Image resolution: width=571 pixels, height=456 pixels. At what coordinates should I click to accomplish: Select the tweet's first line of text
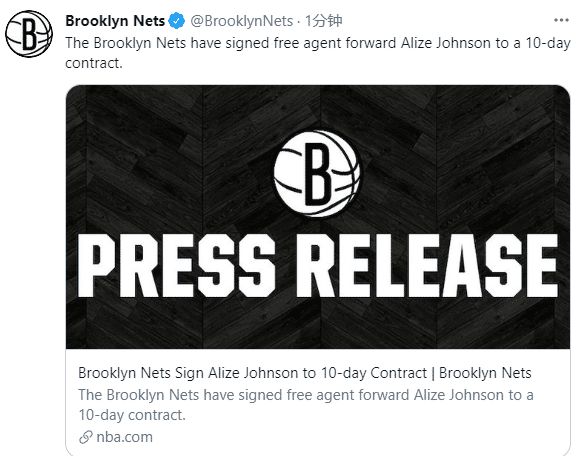pos(318,43)
